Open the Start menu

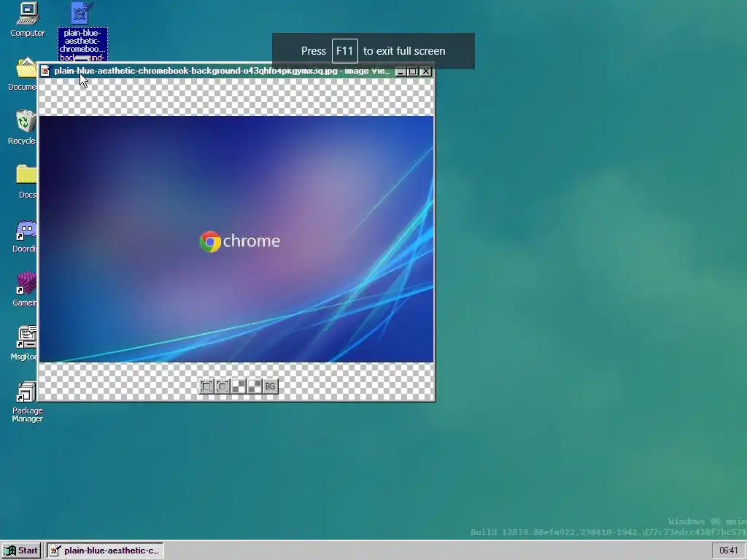coord(21,551)
